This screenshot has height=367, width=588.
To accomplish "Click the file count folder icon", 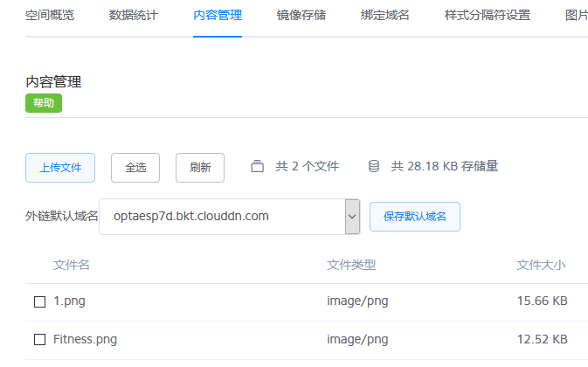I will tap(257, 166).
